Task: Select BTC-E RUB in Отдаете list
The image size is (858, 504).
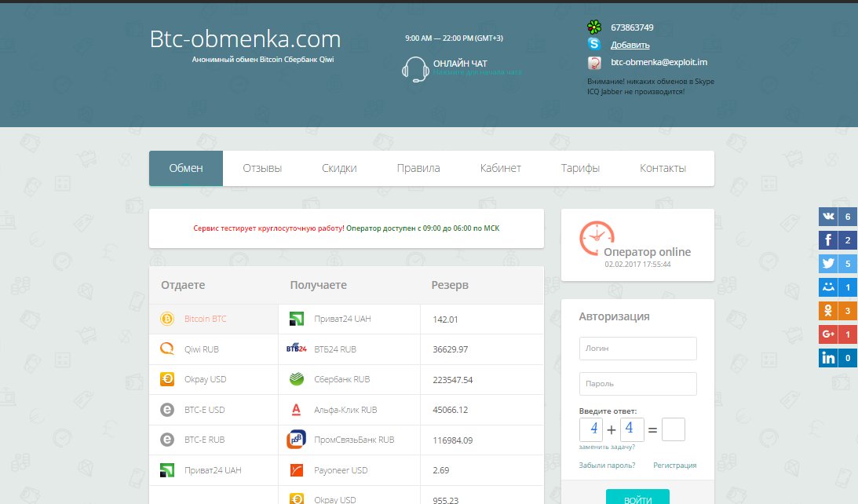Action: pyautogui.click(x=214, y=440)
